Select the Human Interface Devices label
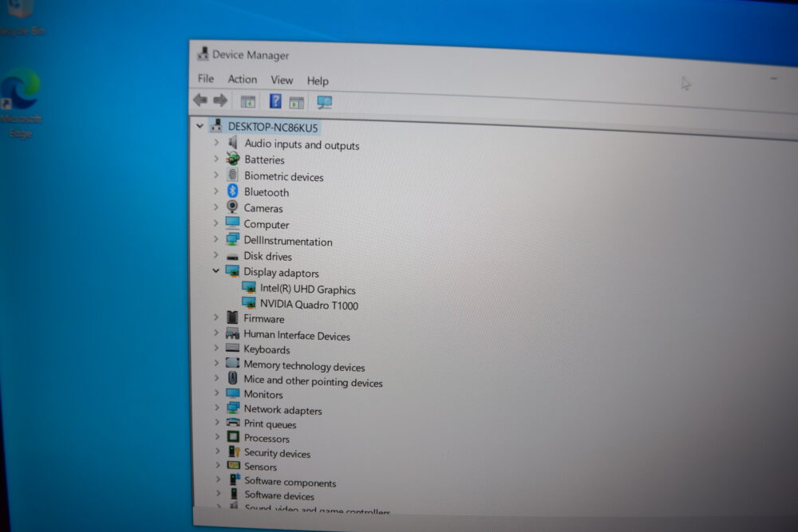 pos(297,335)
